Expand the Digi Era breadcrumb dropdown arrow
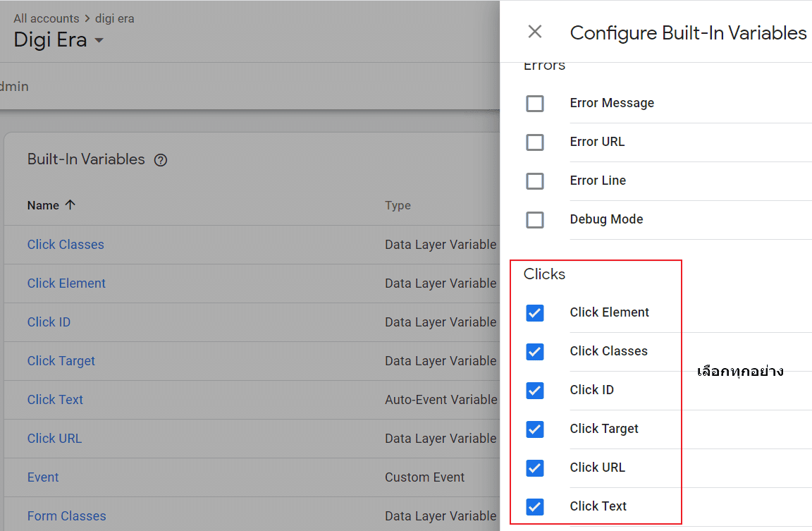Viewport: 812px width, 531px height. tap(99, 40)
